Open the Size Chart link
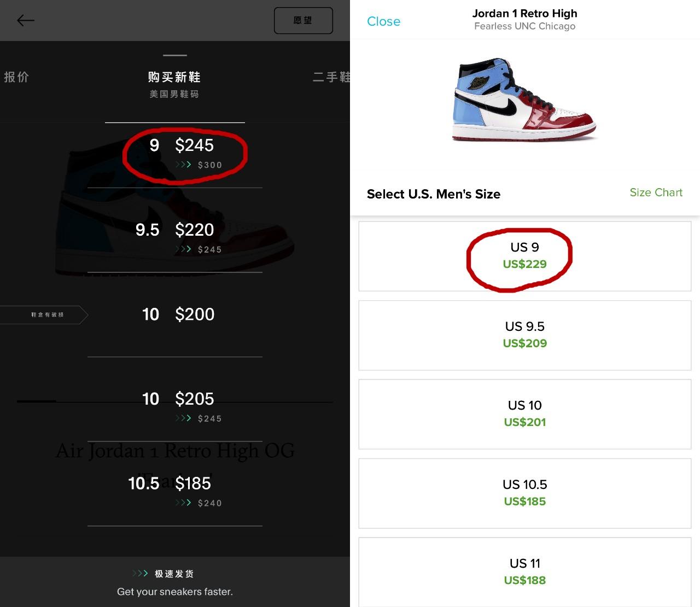This screenshot has width=700, height=607. (x=656, y=192)
